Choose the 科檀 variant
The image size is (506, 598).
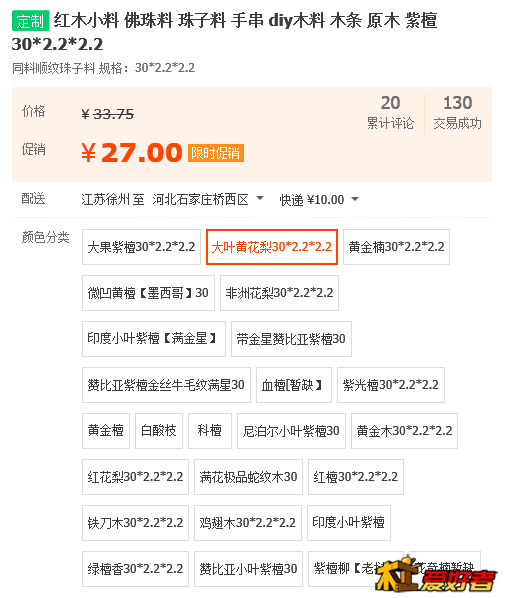click(210, 431)
